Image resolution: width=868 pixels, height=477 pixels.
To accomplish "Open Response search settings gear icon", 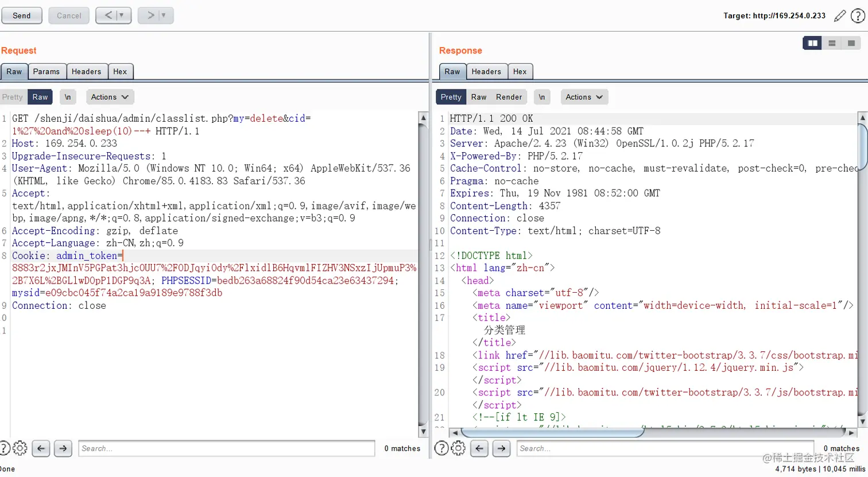I will [458, 448].
